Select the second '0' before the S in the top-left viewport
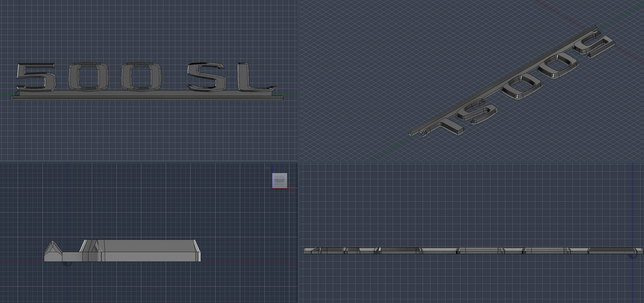644x303 pixels. (x=140, y=77)
